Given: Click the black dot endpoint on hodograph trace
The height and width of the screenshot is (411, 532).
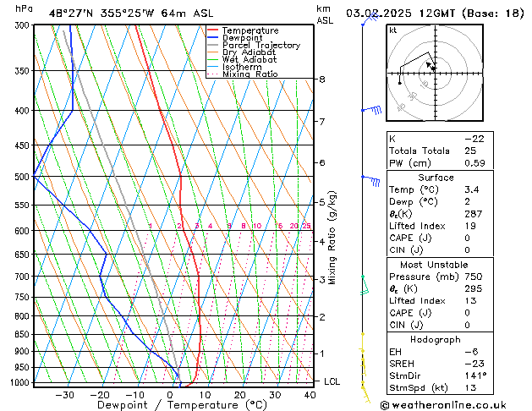Looking at the screenshot, I should click(x=399, y=83).
